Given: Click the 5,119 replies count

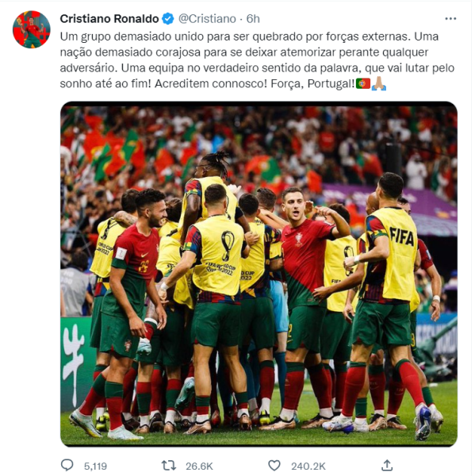Looking at the screenshot, I should (x=95, y=466).
